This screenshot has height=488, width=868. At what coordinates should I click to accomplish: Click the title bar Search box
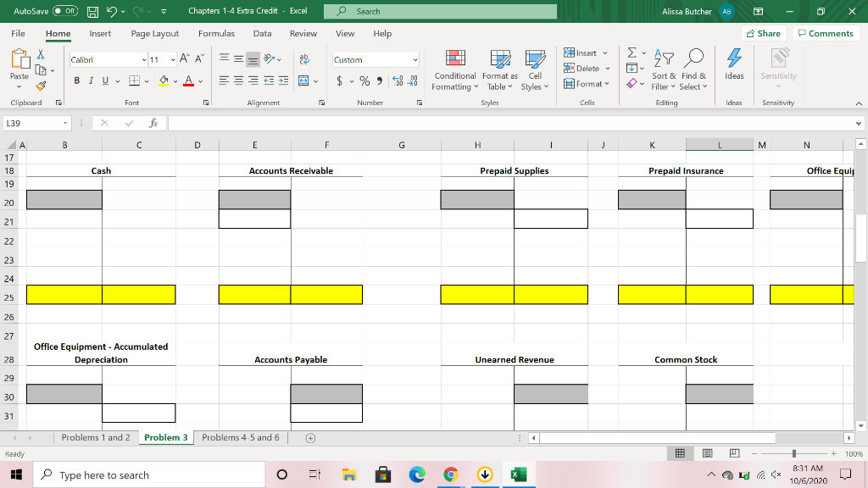(441, 11)
